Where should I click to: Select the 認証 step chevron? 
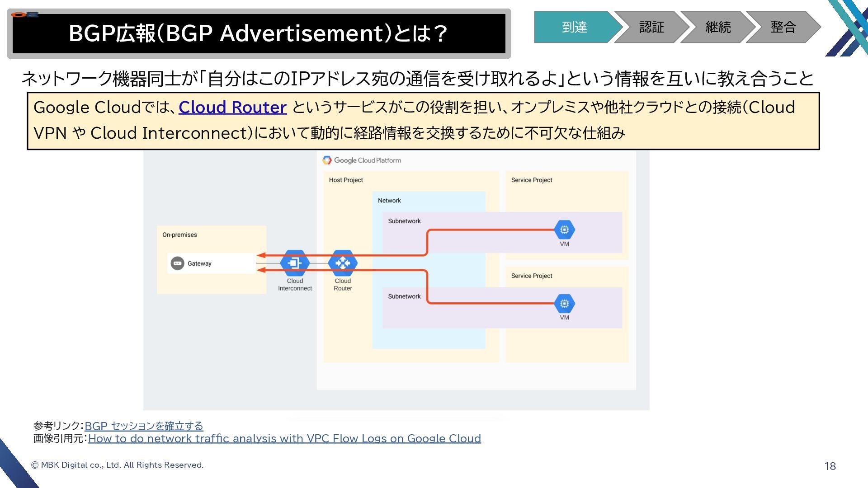tap(651, 27)
